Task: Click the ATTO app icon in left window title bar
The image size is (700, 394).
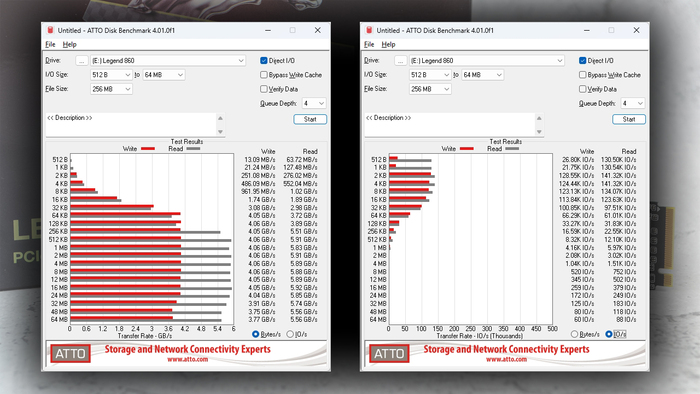Action: [x=50, y=30]
